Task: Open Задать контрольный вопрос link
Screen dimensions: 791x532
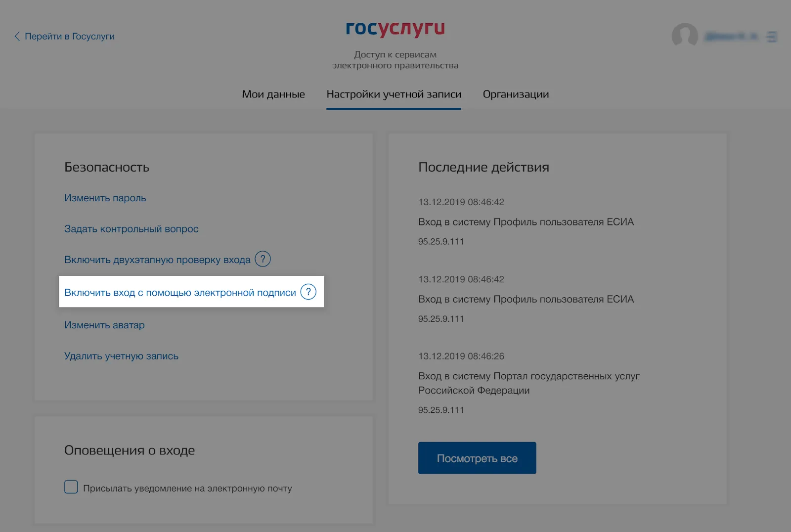Action: (132, 229)
